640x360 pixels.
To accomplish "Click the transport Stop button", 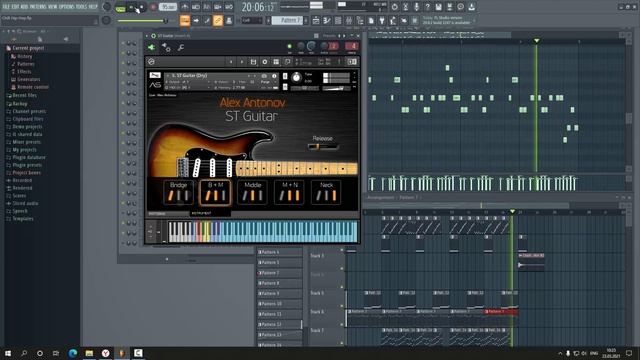I will 141,7.
